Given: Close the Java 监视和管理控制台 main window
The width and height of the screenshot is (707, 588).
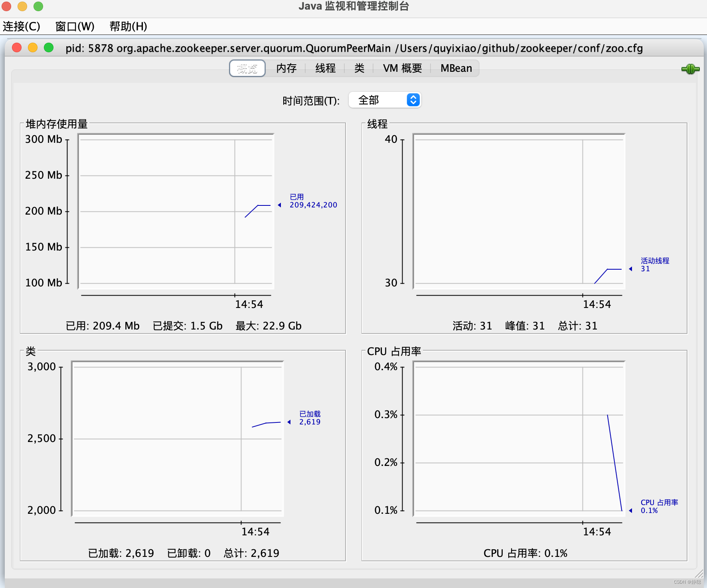Looking at the screenshot, I should tap(6, 6).
